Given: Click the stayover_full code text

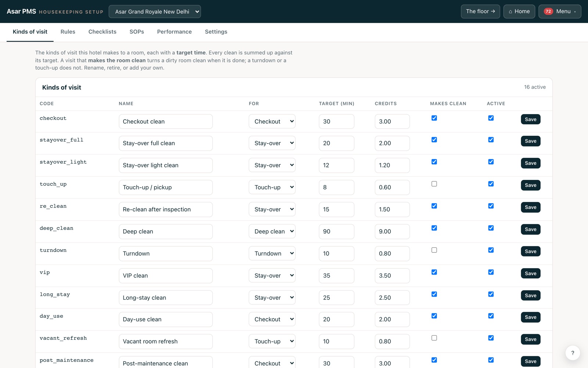Looking at the screenshot, I should [61, 140].
